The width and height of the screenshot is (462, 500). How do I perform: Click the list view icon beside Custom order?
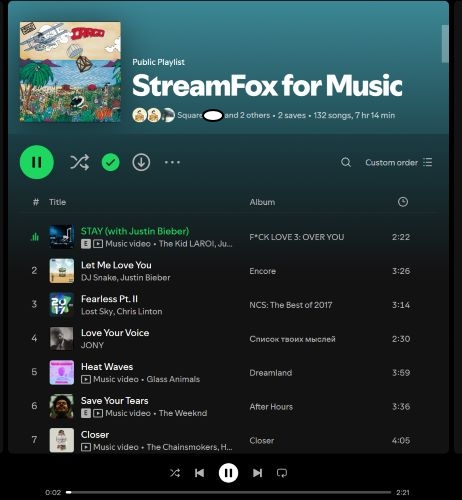428,162
